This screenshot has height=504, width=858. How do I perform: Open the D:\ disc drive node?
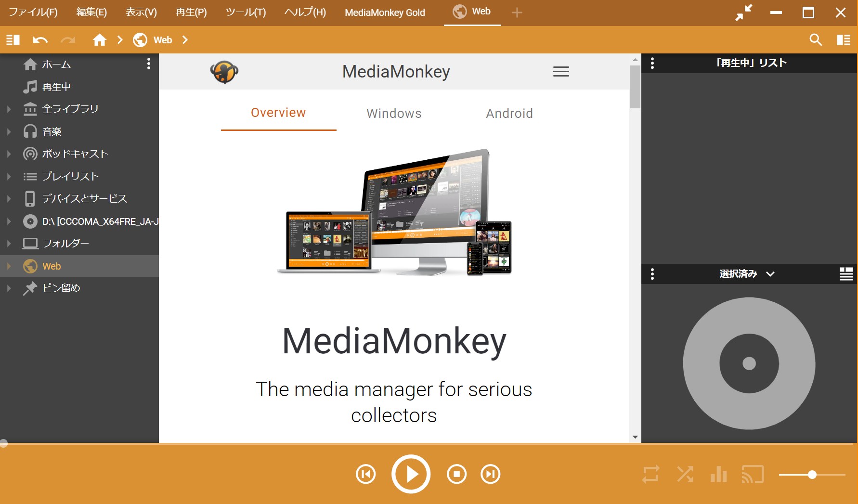pyautogui.click(x=79, y=221)
